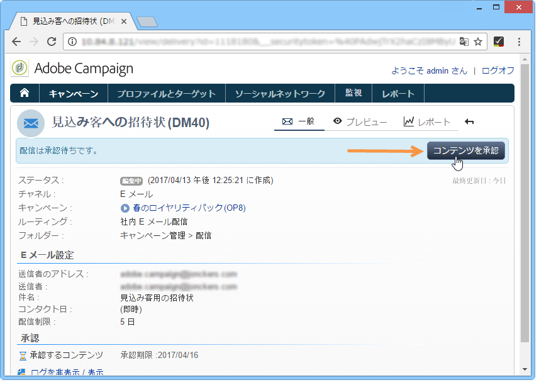
Task: Click the browser forward arrow
Action: pos(34,42)
